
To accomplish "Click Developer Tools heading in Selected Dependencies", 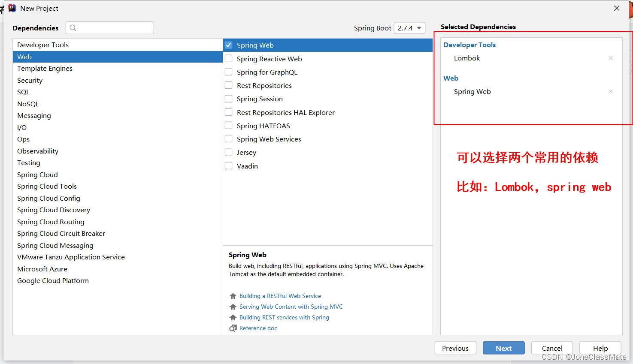I will click(469, 45).
